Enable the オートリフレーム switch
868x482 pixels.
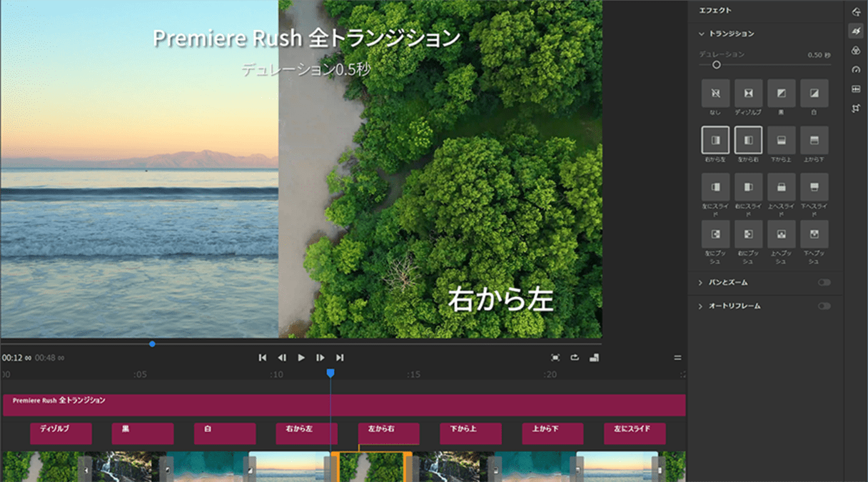click(824, 306)
